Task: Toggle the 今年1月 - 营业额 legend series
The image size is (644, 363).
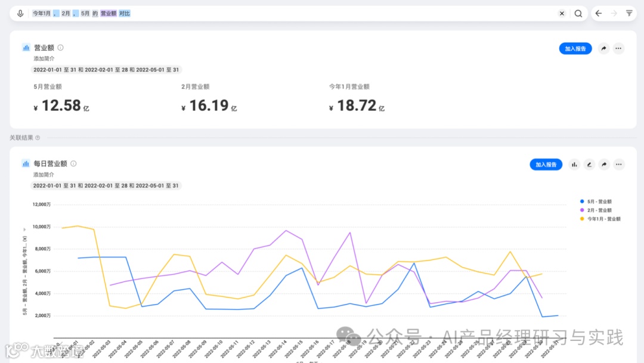Action: 600,219
